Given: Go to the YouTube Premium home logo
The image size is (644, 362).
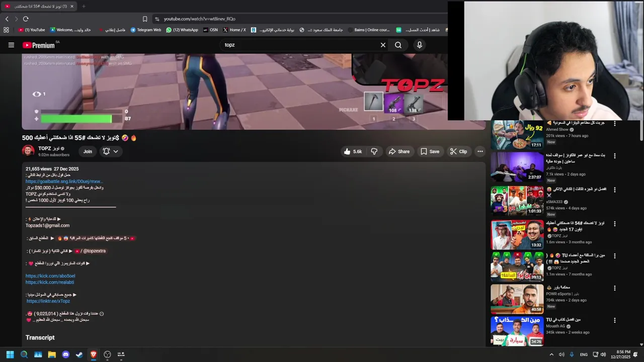Looking at the screenshot, I should click(x=39, y=45).
